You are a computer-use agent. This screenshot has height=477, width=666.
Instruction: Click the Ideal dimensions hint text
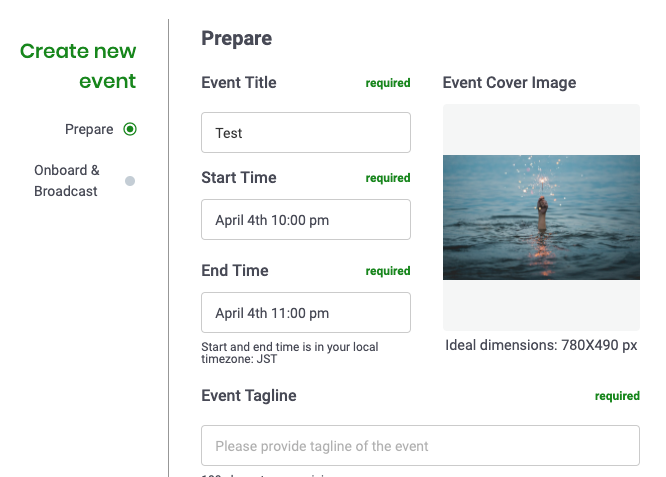[x=541, y=345]
